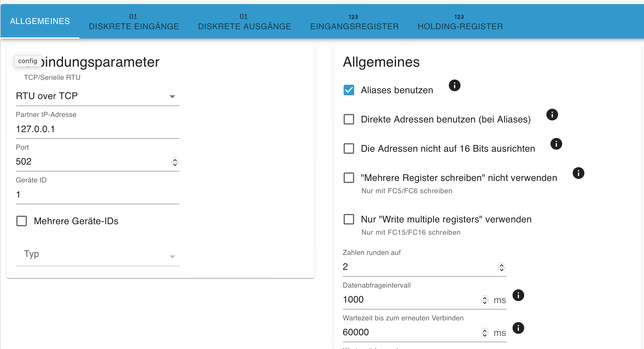Image resolution: width=644 pixels, height=349 pixels.
Task: Open the Holding-Register tab
Action: (460, 22)
